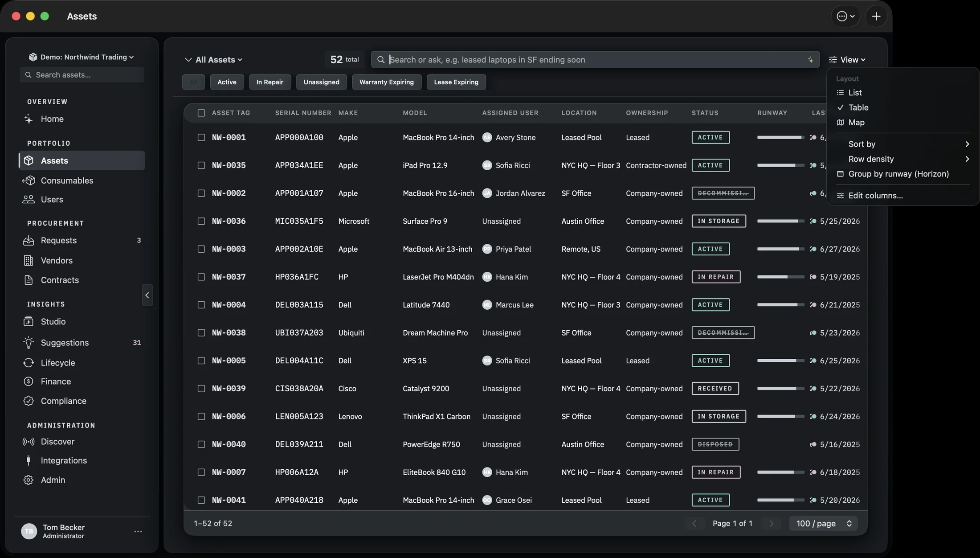Click the Contracts document icon
Image resolution: width=980 pixels, height=558 pixels.
[29, 280]
